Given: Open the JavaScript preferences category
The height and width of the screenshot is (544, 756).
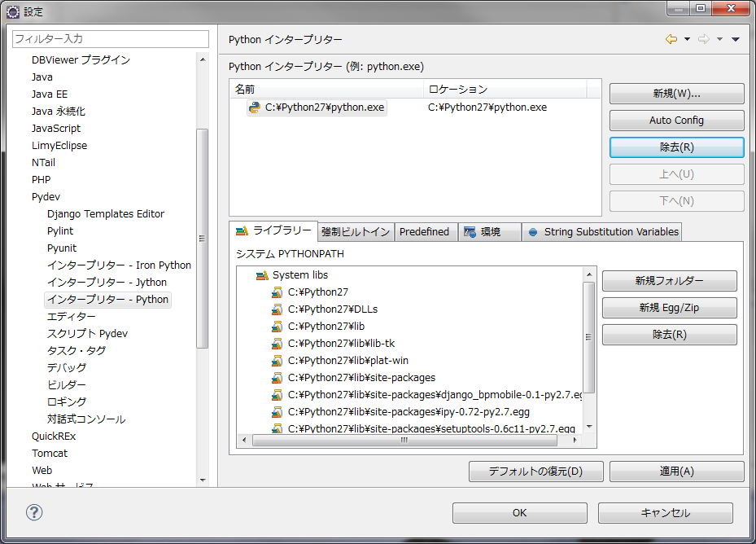Looking at the screenshot, I should coord(56,129).
